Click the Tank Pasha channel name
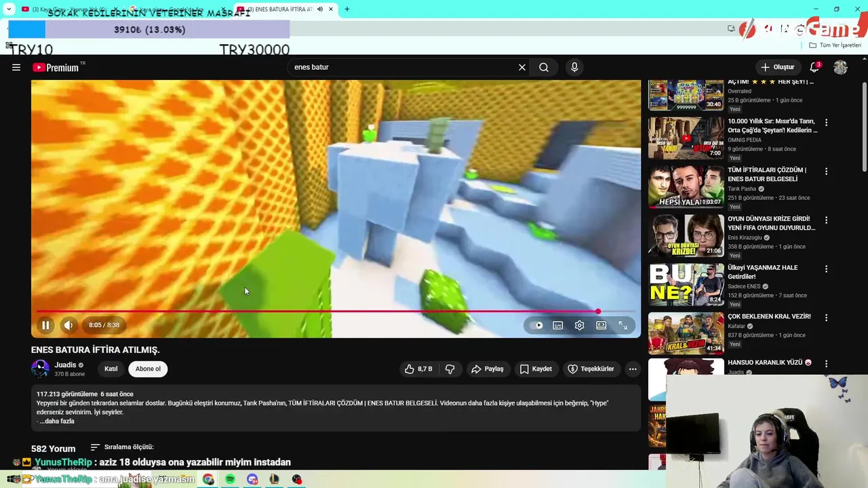Screen dimensions: 868x488 pyautogui.click(x=742, y=189)
